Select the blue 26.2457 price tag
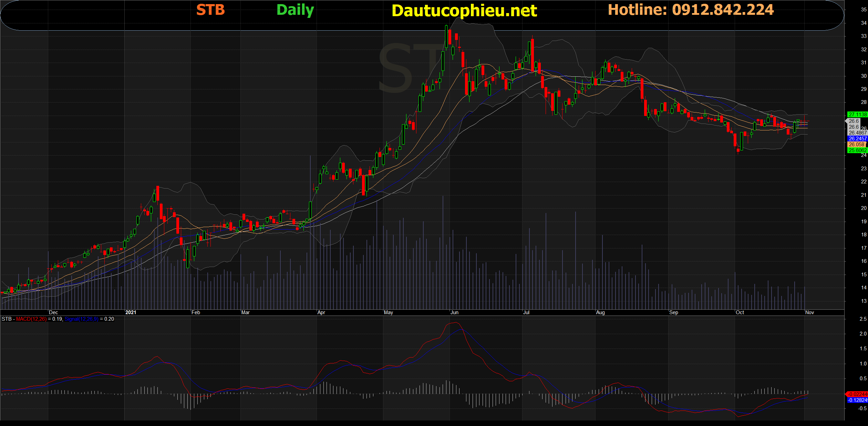868x426 pixels. (x=857, y=139)
